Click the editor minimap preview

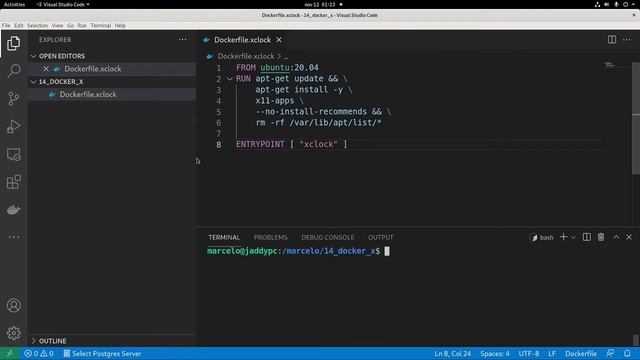tap(609, 64)
